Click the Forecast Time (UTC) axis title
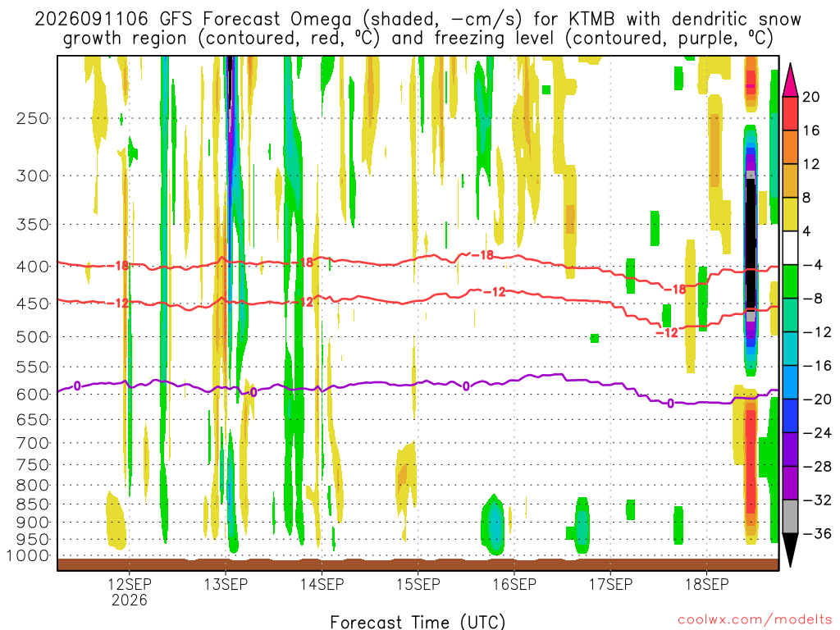 tap(418, 622)
